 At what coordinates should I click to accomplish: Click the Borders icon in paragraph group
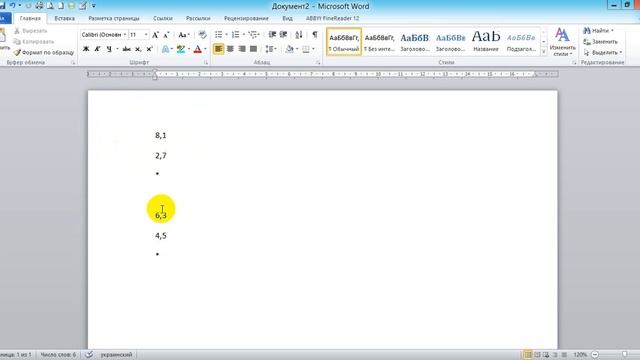306,49
